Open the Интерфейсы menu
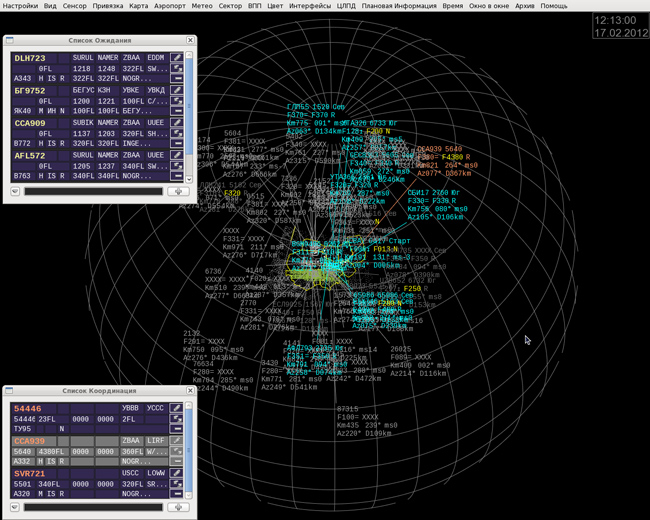 point(310,6)
